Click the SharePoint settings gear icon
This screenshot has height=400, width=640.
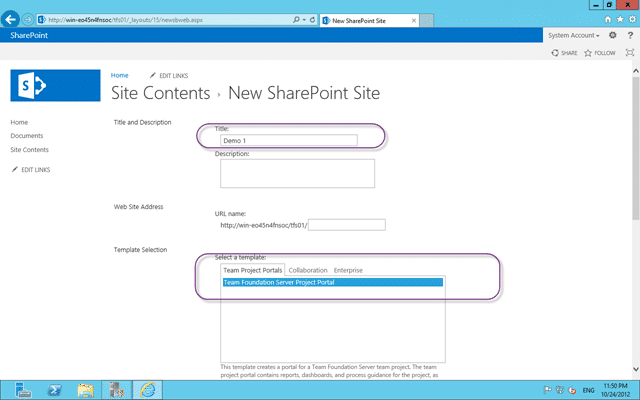612,36
